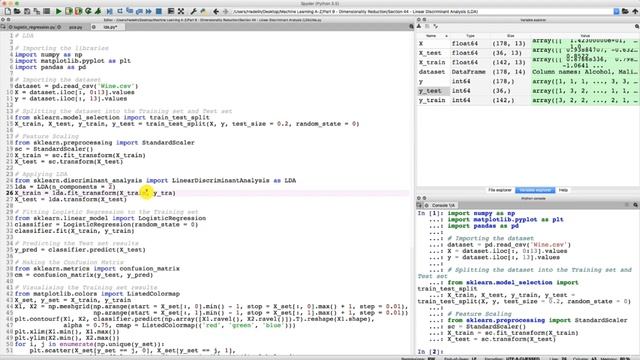The width and height of the screenshot is (640, 360).
Task: Step into the function while debugging
Action: point(129,11)
